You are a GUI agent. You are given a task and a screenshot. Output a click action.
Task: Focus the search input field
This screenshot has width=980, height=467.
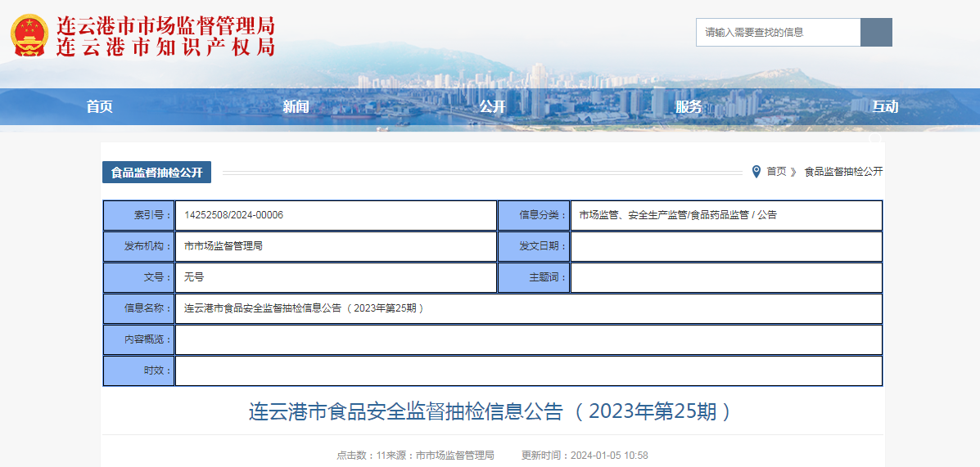pyautogui.click(x=778, y=33)
